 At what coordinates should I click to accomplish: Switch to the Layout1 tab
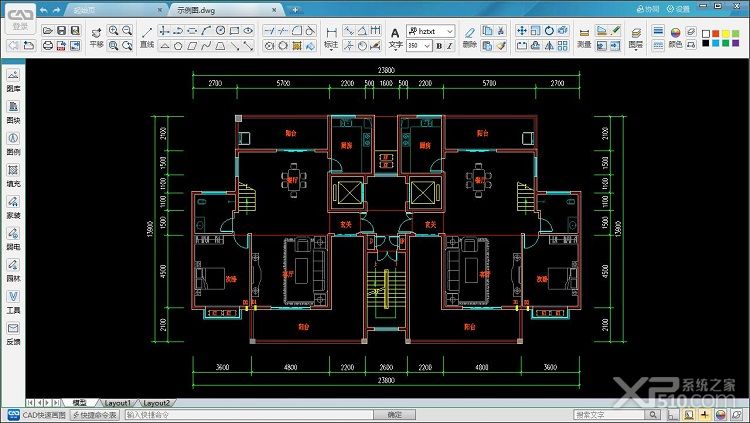point(117,403)
